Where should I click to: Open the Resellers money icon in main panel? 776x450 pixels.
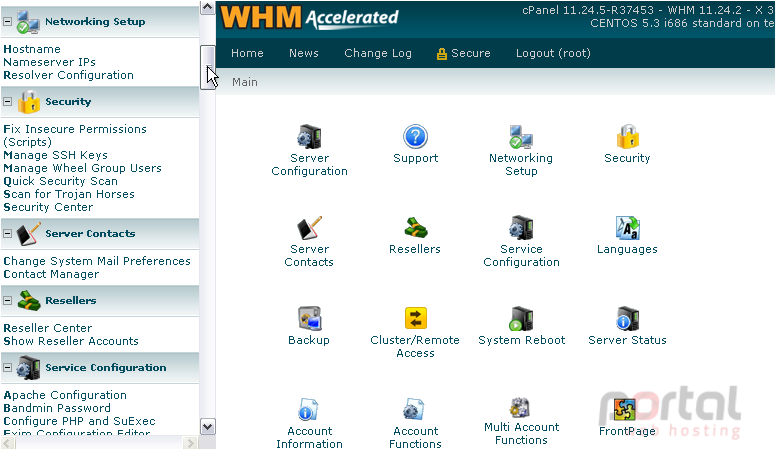tap(415, 228)
